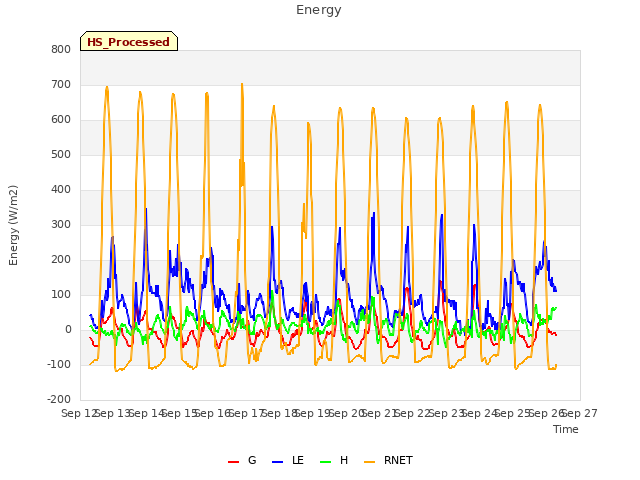Toggle the LE series legend entry
The height and width of the screenshot is (480, 640).
(288, 460)
